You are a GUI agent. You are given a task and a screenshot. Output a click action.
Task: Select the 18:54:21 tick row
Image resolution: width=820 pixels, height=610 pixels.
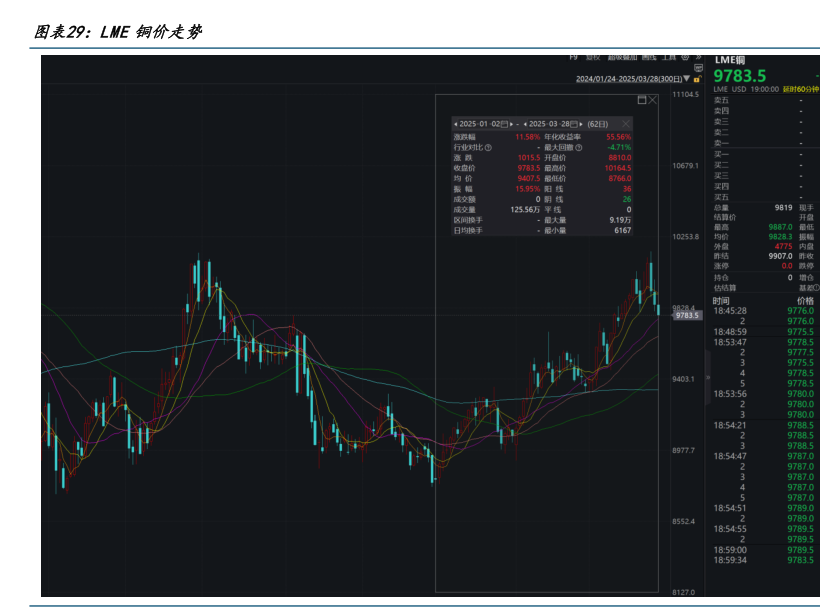tap(764, 425)
